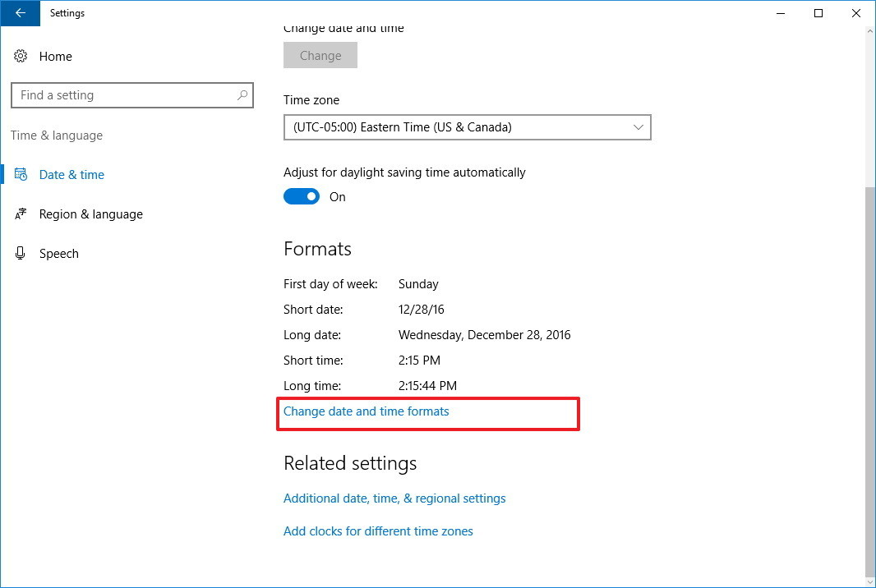Close the Settings window
This screenshot has width=876, height=588.
(856, 13)
